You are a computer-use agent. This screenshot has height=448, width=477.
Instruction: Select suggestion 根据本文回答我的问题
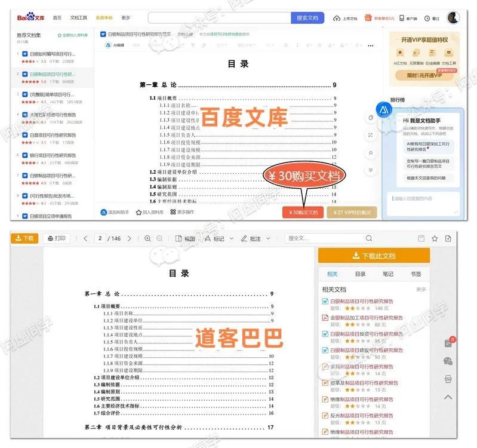click(x=428, y=178)
